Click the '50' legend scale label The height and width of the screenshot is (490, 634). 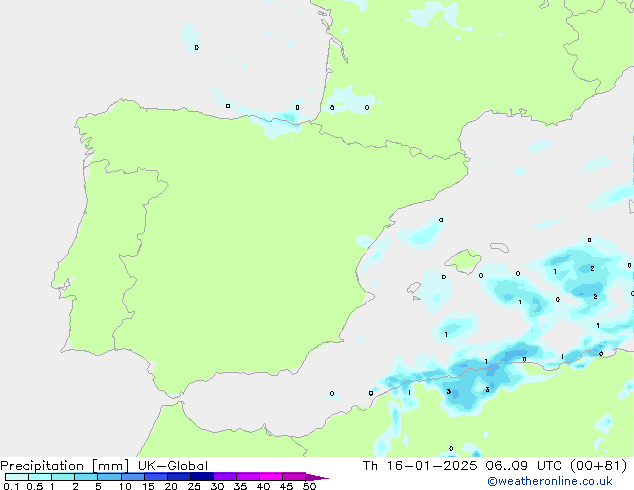[309, 486]
